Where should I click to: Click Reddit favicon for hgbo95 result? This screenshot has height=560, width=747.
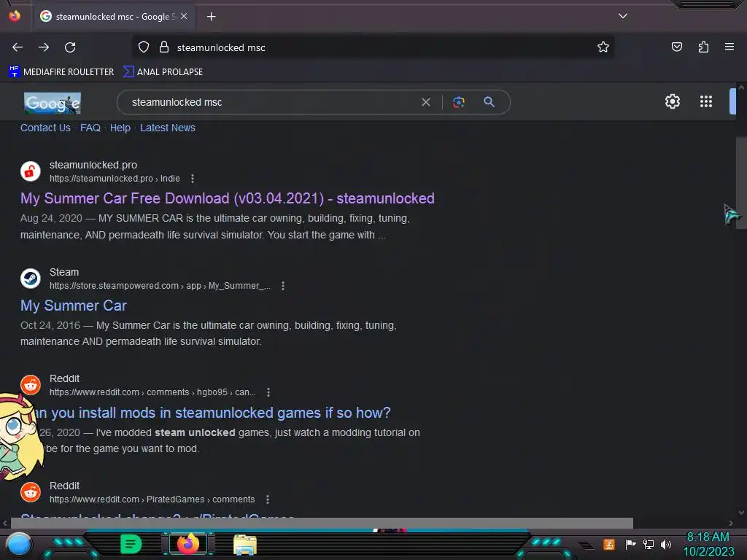point(31,385)
